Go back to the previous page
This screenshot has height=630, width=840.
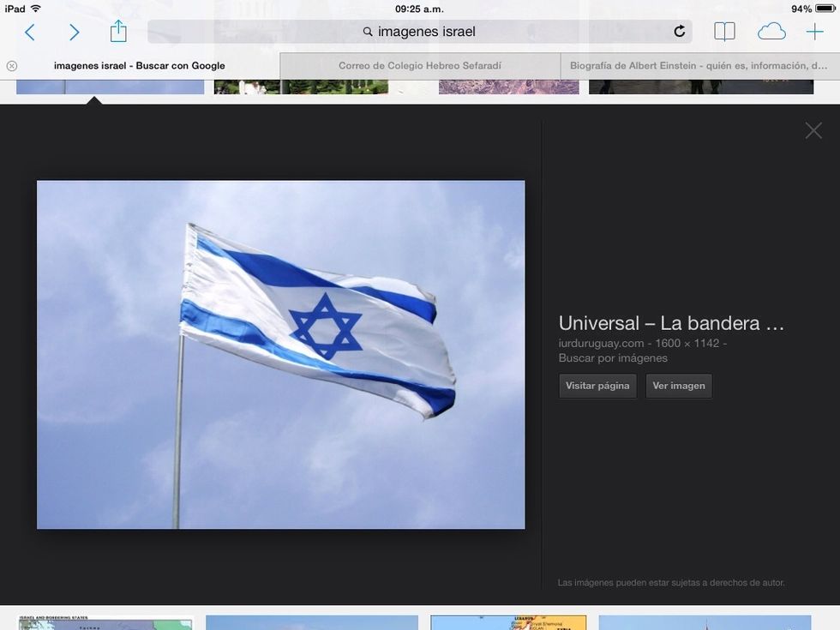click(30, 33)
